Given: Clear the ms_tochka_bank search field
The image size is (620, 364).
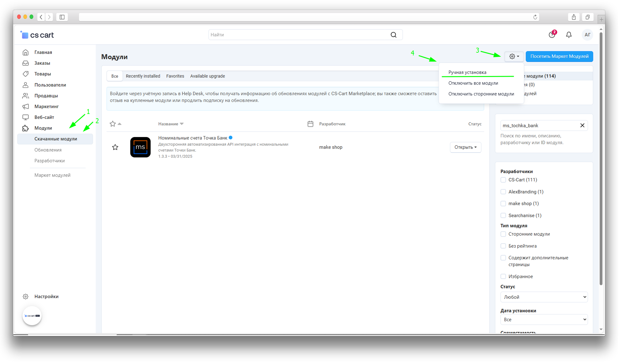Looking at the screenshot, I should click(x=582, y=125).
